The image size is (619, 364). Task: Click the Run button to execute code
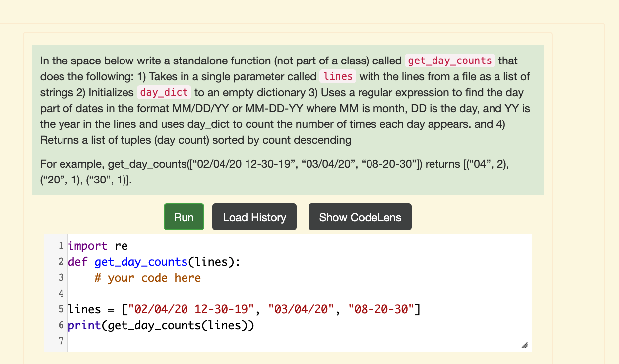184,217
